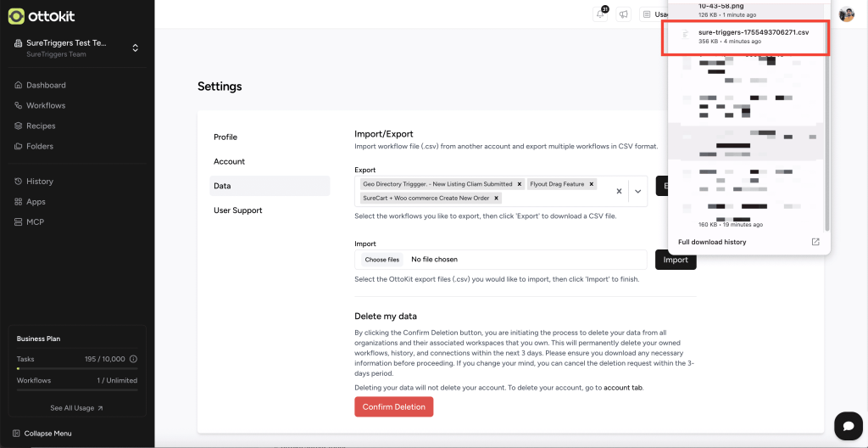Follow the See All Usage link

(x=76, y=408)
